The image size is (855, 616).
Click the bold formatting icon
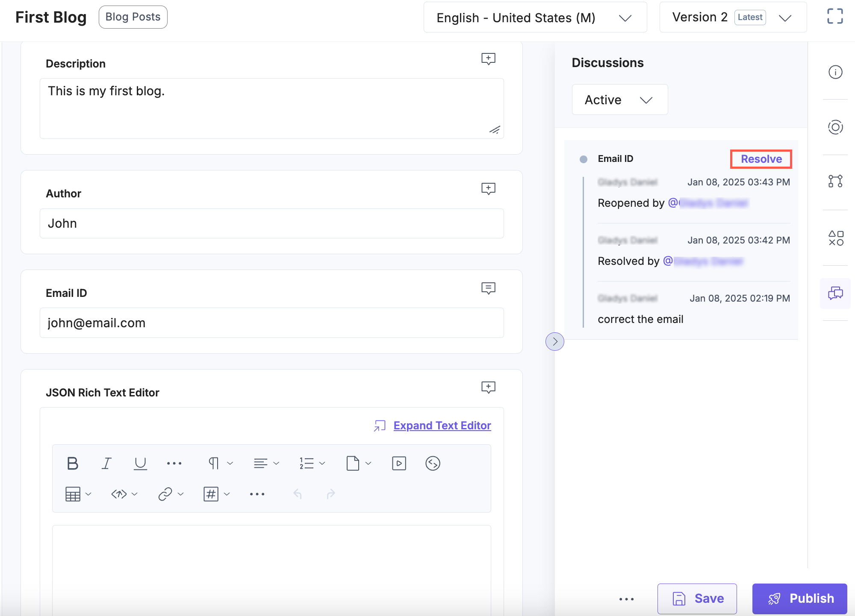click(x=71, y=463)
